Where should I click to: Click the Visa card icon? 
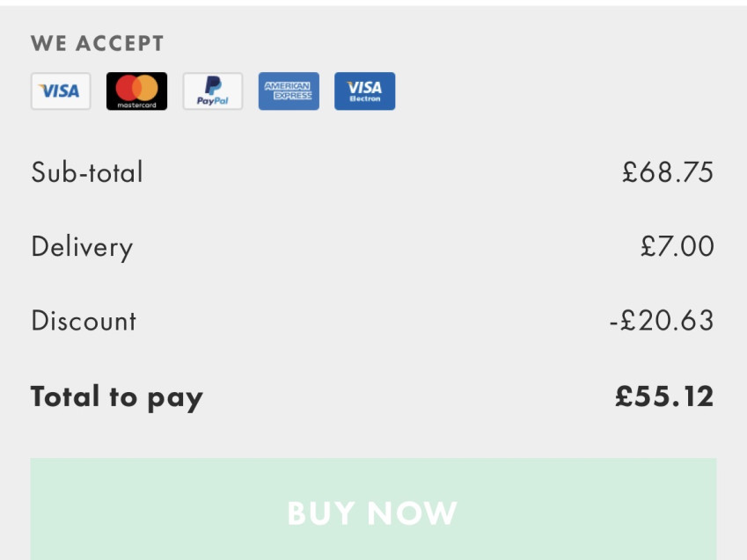[61, 91]
